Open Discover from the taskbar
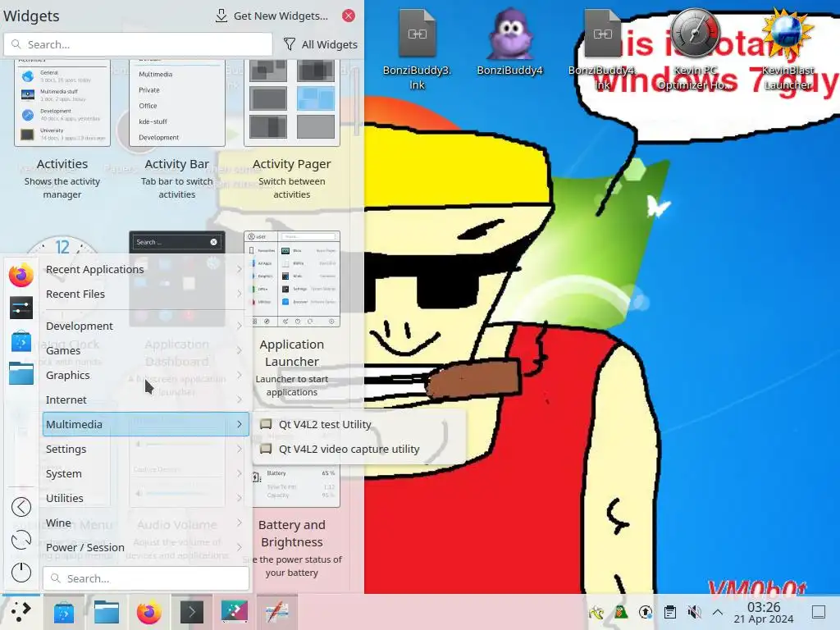This screenshot has height=630, width=840. click(x=64, y=612)
